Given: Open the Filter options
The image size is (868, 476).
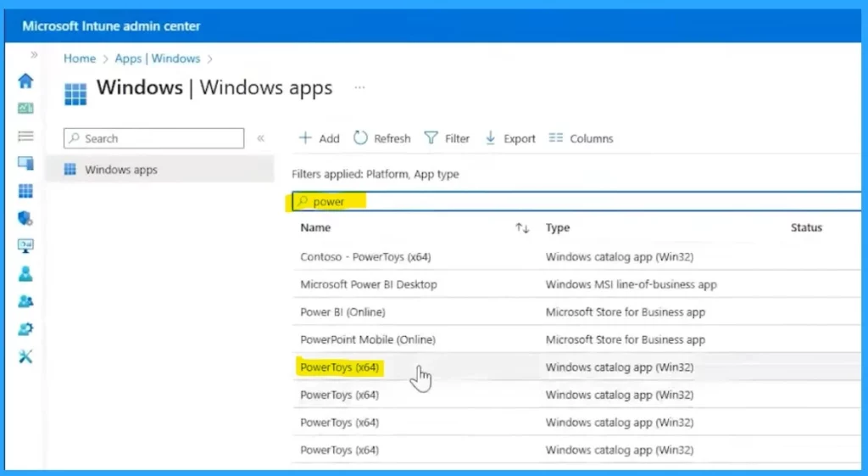Looking at the screenshot, I should [x=447, y=138].
